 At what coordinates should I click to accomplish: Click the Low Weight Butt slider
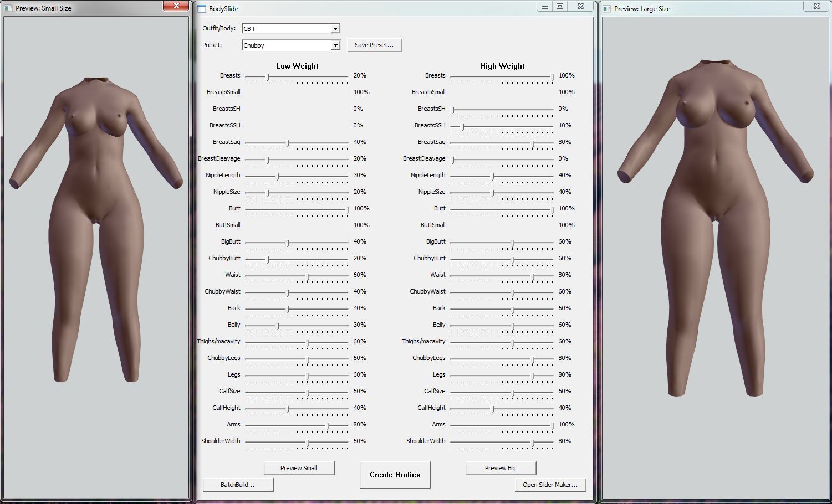pos(297,211)
